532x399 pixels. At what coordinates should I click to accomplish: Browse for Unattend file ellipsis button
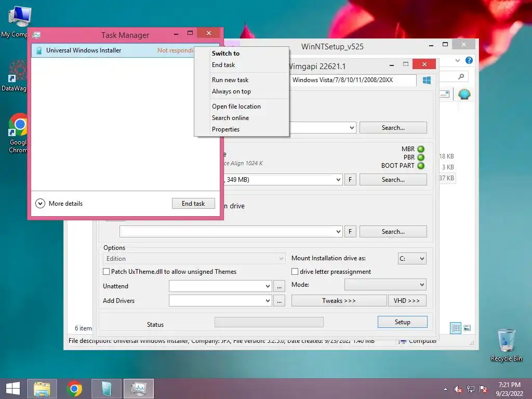coord(279,286)
